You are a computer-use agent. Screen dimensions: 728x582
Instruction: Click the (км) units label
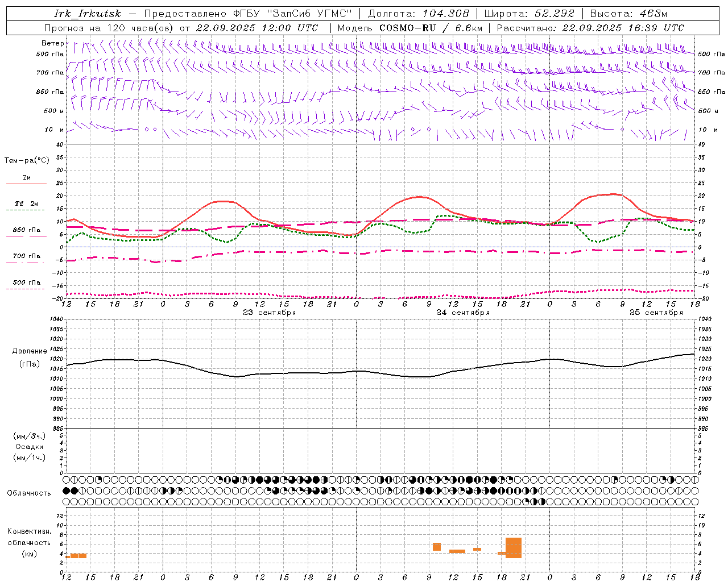tap(29, 554)
